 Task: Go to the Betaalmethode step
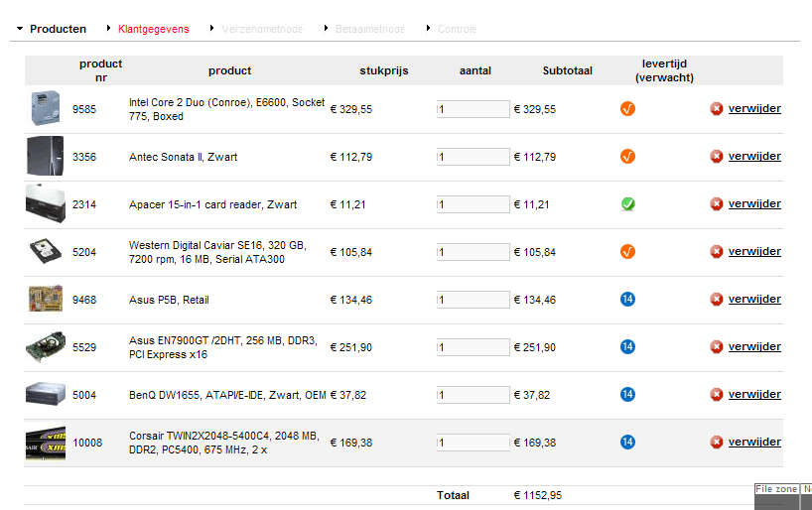pyautogui.click(x=369, y=29)
